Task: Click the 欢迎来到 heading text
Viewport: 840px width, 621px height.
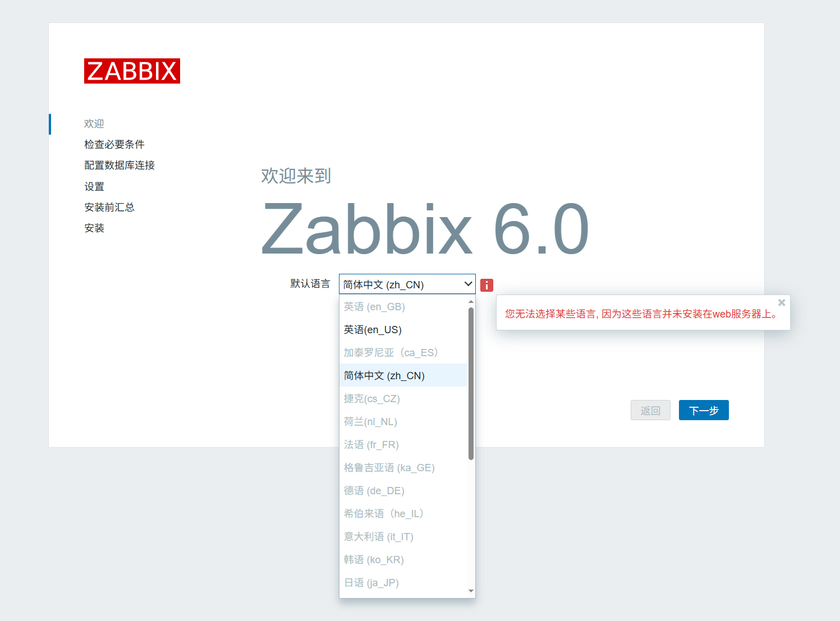Action: [296, 176]
